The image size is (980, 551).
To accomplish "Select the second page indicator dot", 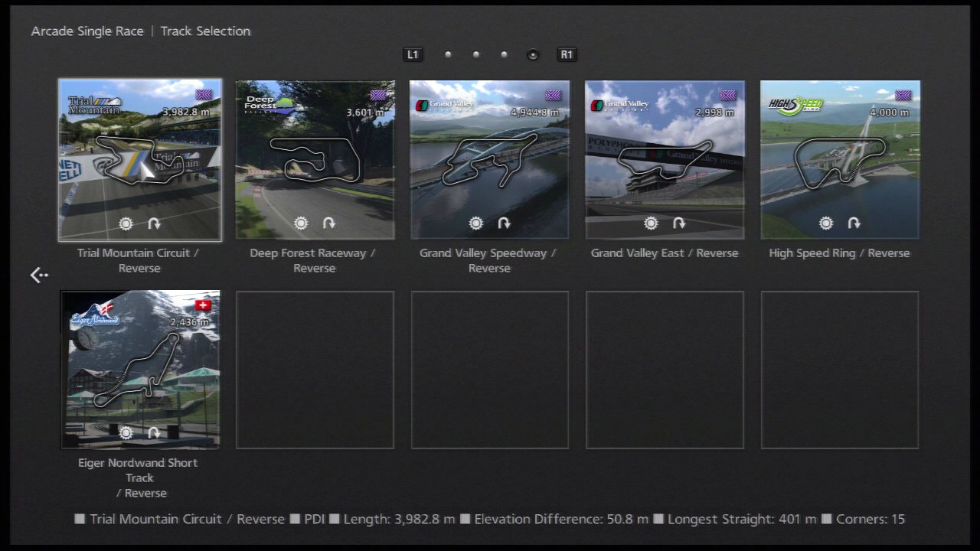I will pos(476,54).
